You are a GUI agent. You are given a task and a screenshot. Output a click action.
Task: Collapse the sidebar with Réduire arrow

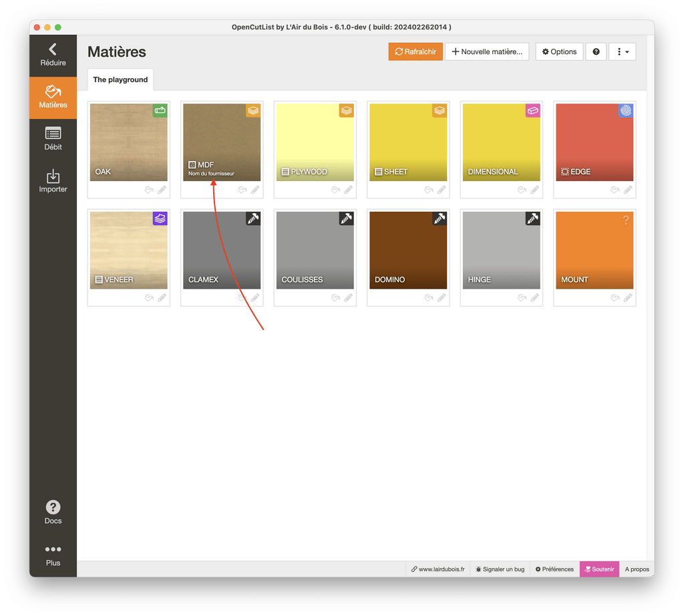[x=53, y=55]
